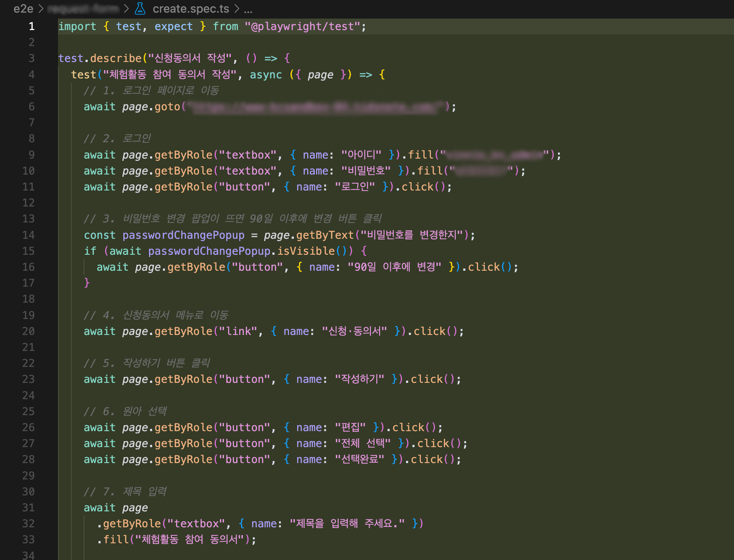
Task: Click the expect import on line 1
Action: [x=173, y=26]
